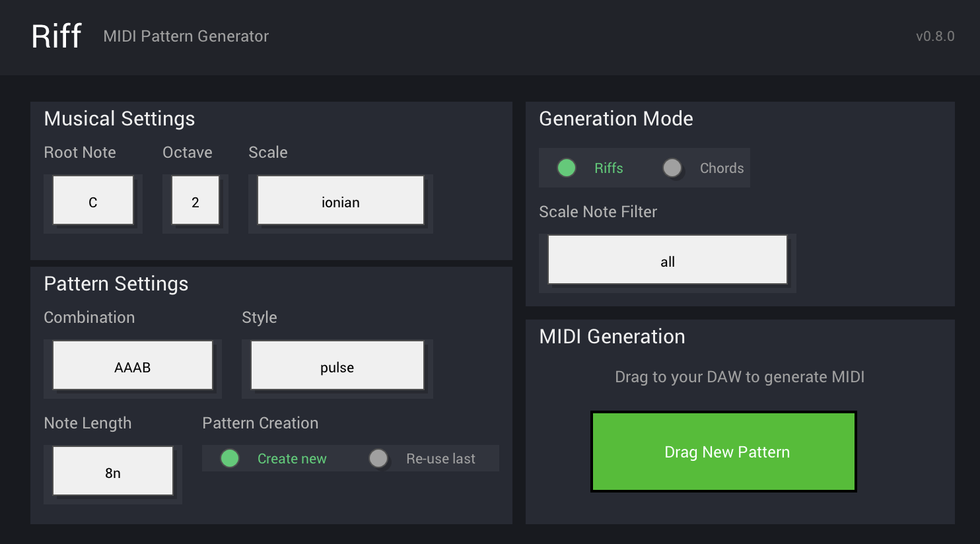Click the Style label above pulse
The image size is (980, 544).
pyautogui.click(x=260, y=318)
